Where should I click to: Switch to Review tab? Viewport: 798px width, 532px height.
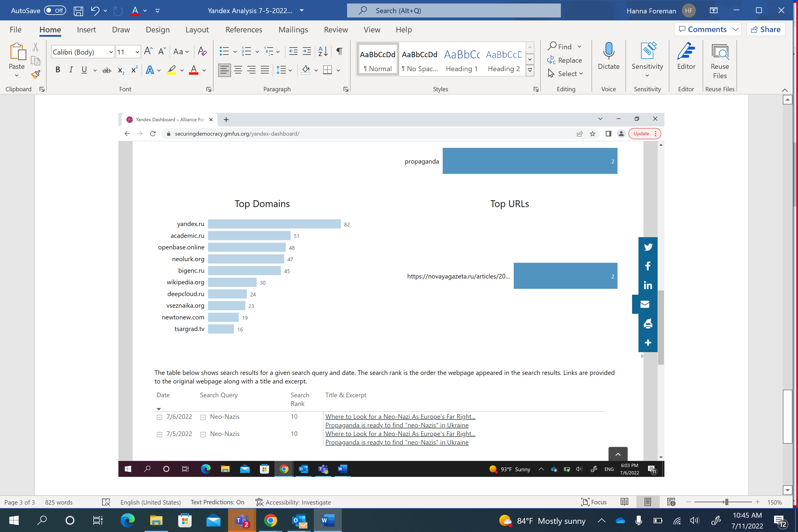[336, 30]
